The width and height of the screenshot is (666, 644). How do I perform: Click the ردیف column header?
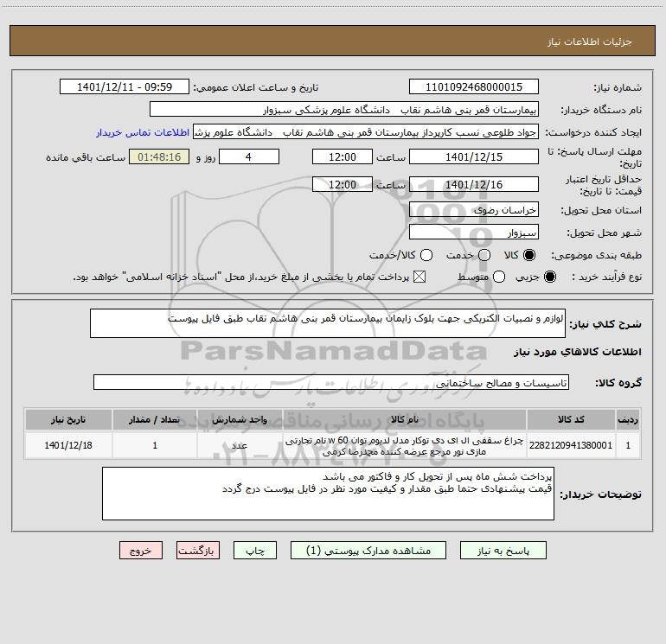point(628,419)
